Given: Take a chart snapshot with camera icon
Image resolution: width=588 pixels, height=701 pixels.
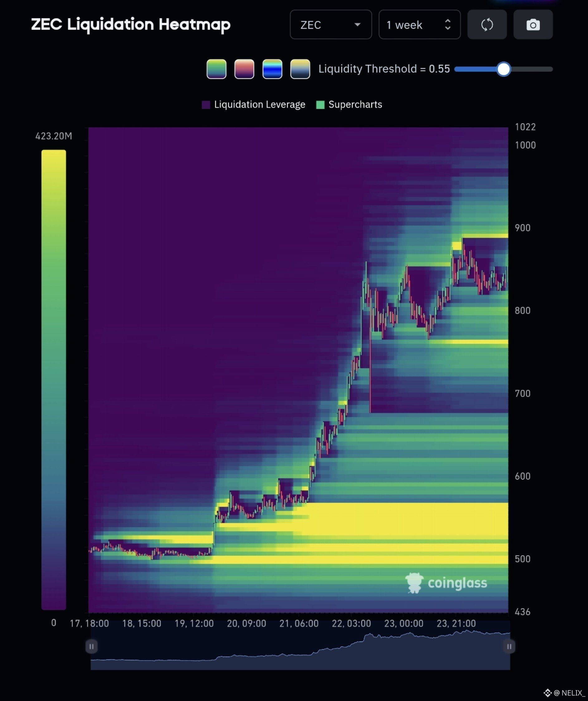Looking at the screenshot, I should tap(533, 25).
